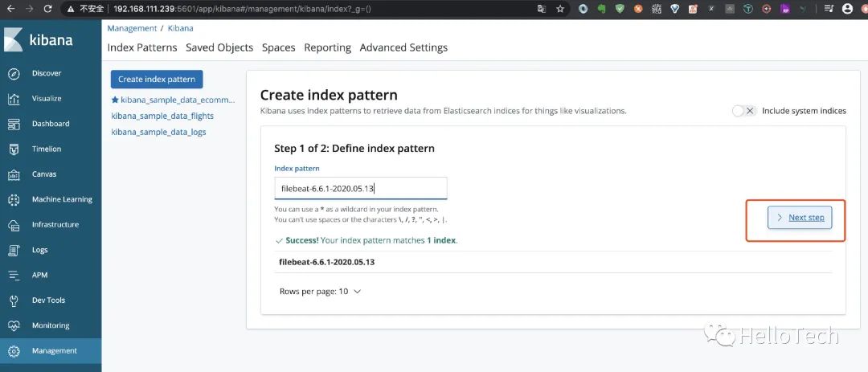Select the kibana_sample_data_flights index pattern

162,116
